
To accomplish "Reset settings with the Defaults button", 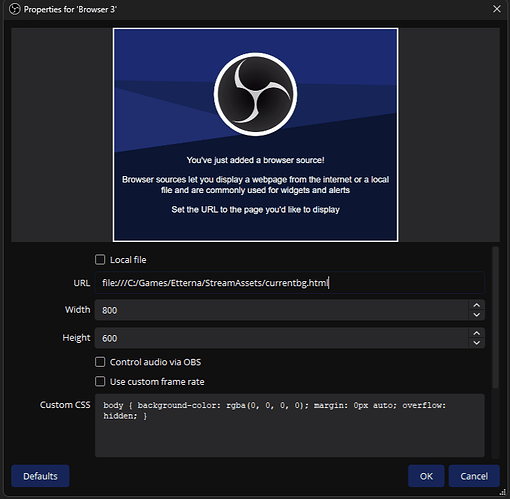I will click(x=40, y=476).
